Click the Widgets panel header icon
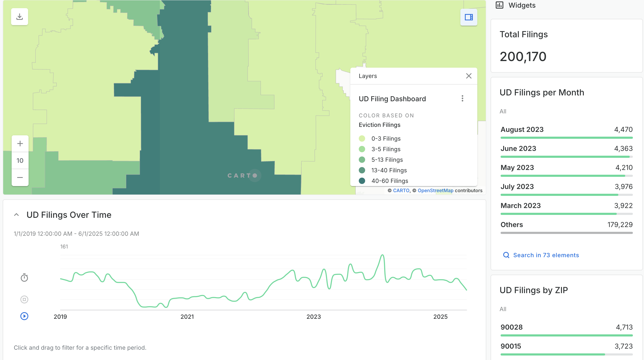Image resolution: width=644 pixels, height=360 pixels. [499, 5]
